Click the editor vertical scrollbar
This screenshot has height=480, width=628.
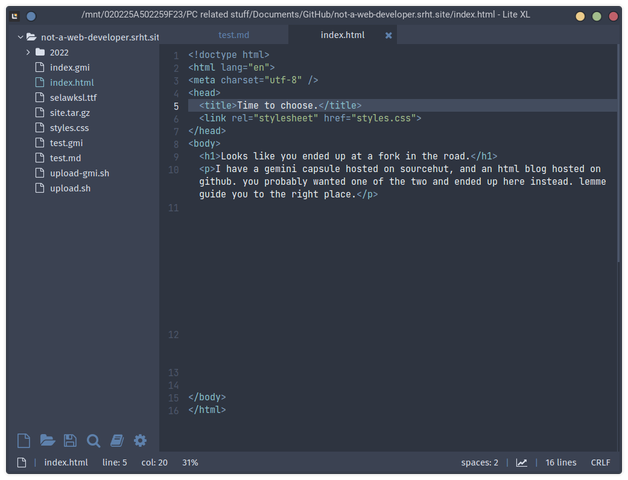click(619, 153)
